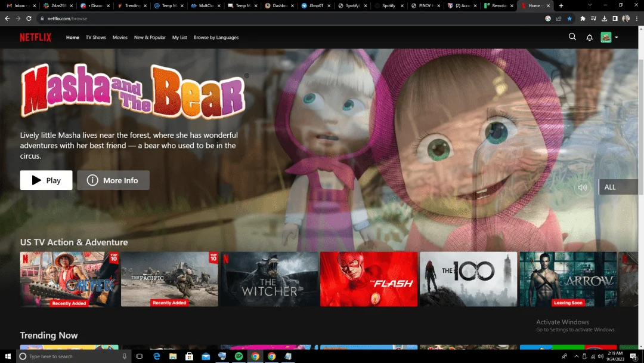
Task: Close the Home Netflix tab
Action: (549, 6)
